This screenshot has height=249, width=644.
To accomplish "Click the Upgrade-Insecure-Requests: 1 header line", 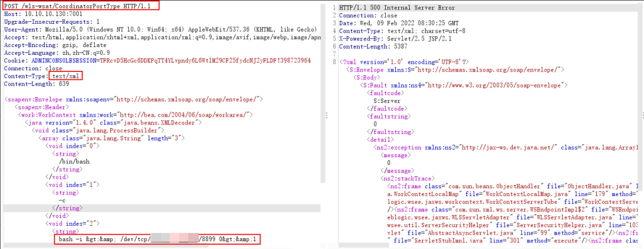I will (52, 21).
